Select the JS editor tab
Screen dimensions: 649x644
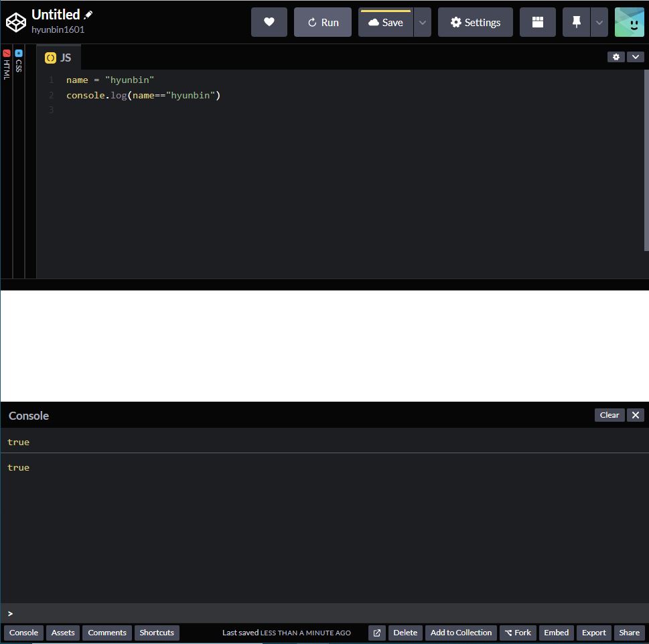pyautogui.click(x=58, y=58)
